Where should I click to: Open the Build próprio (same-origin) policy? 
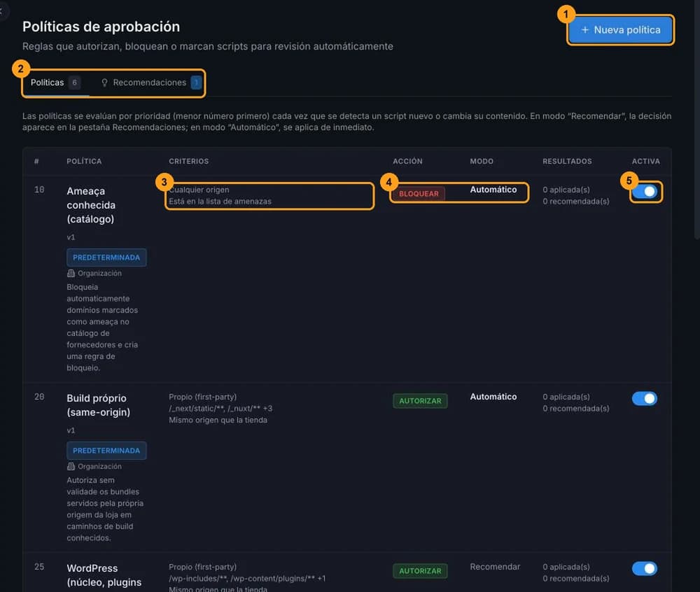coord(98,405)
